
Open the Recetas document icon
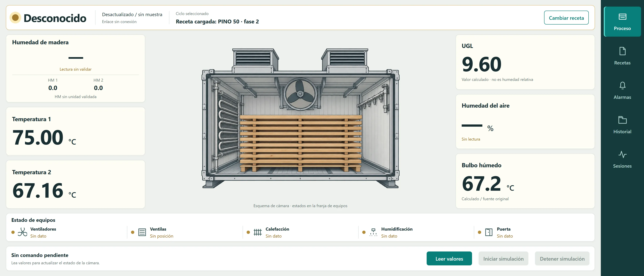622,51
